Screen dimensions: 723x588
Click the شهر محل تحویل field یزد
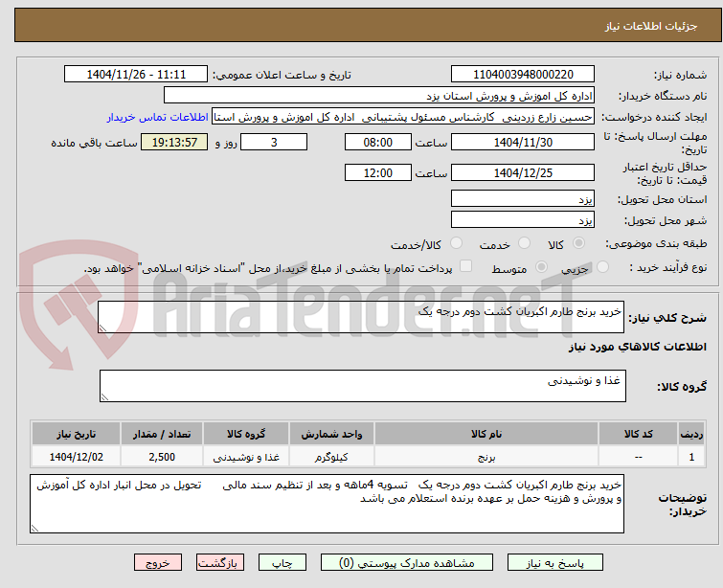point(523,220)
